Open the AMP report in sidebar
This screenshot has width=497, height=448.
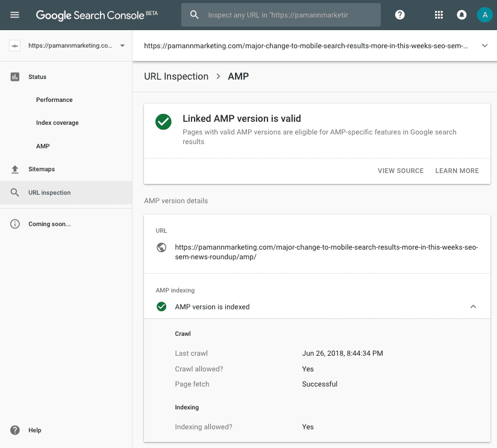coord(43,147)
